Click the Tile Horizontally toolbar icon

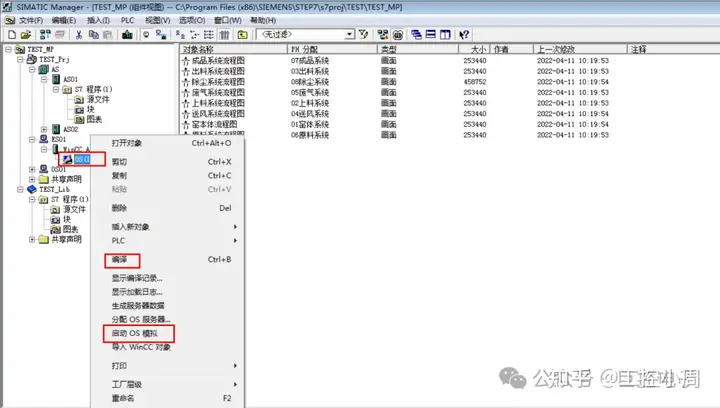click(431, 34)
